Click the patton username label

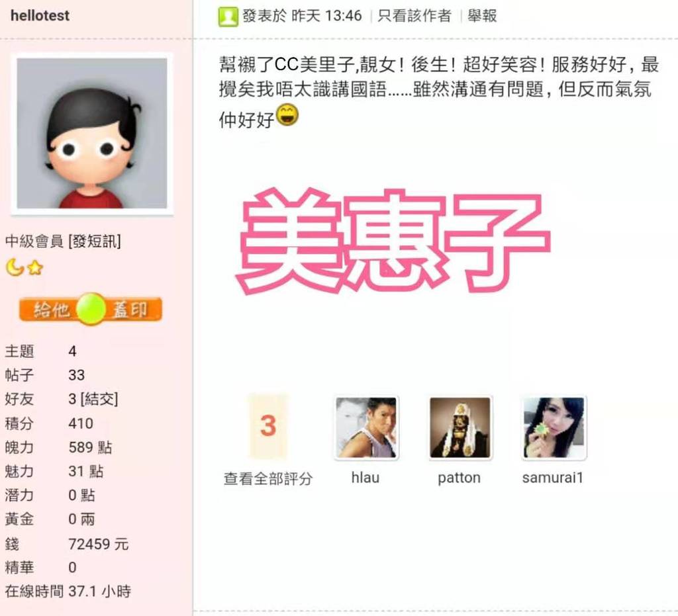coord(460,478)
